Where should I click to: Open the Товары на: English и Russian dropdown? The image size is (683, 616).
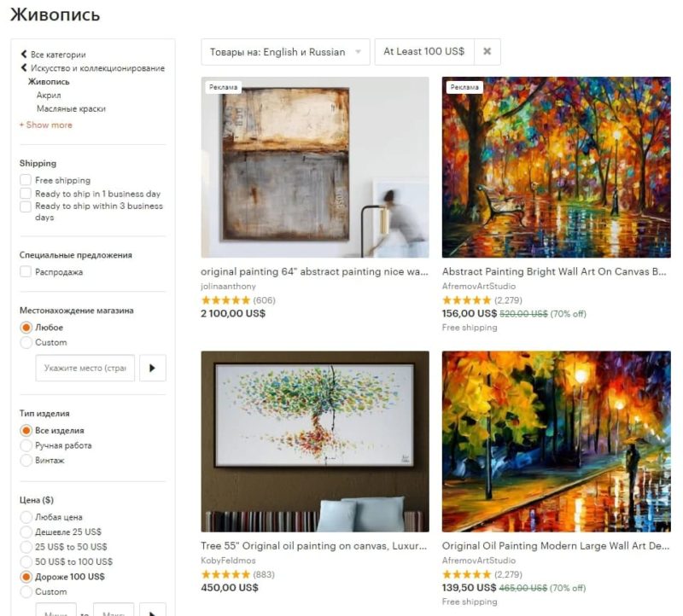pyautogui.click(x=285, y=52)
